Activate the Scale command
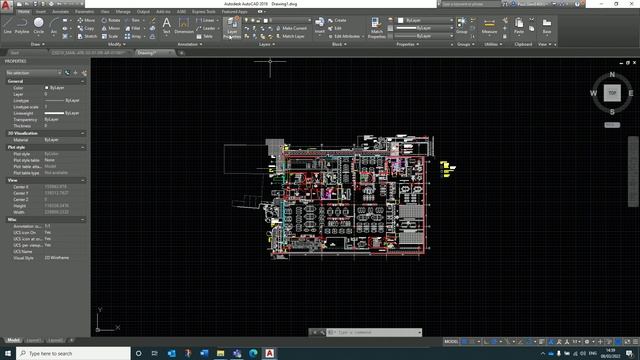This screenshot has width=640, height=360. [x=110, y=36]
